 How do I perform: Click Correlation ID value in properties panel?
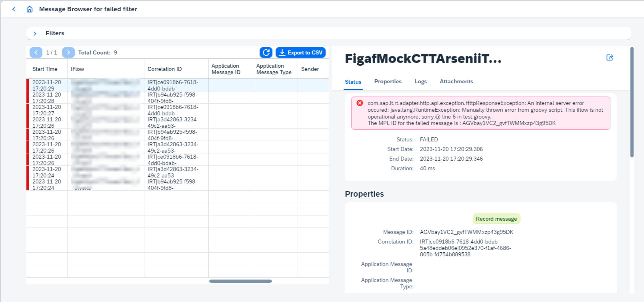click(466, 248)
